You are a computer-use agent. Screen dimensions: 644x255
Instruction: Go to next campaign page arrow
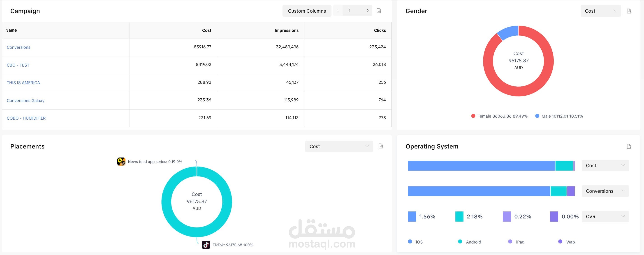click(368, 11)
